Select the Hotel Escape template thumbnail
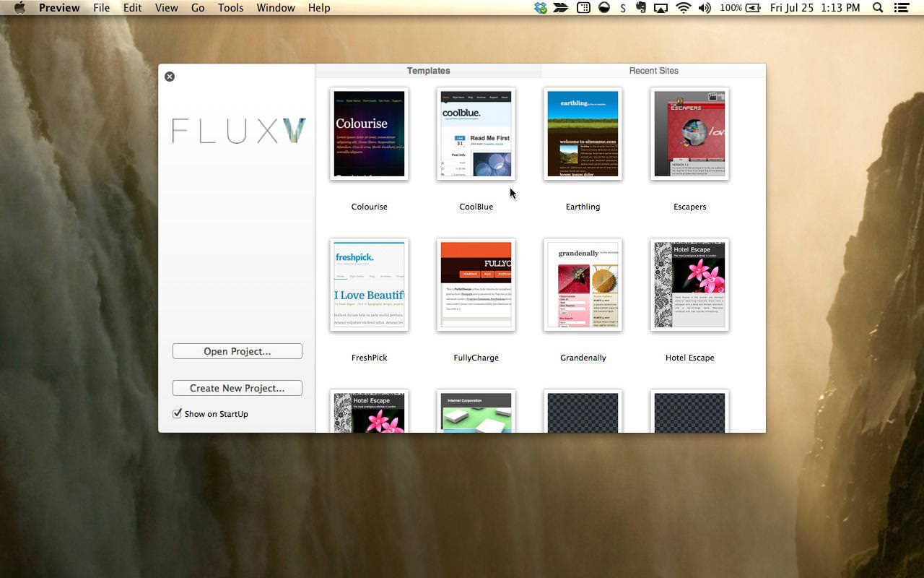 (689, 285)
